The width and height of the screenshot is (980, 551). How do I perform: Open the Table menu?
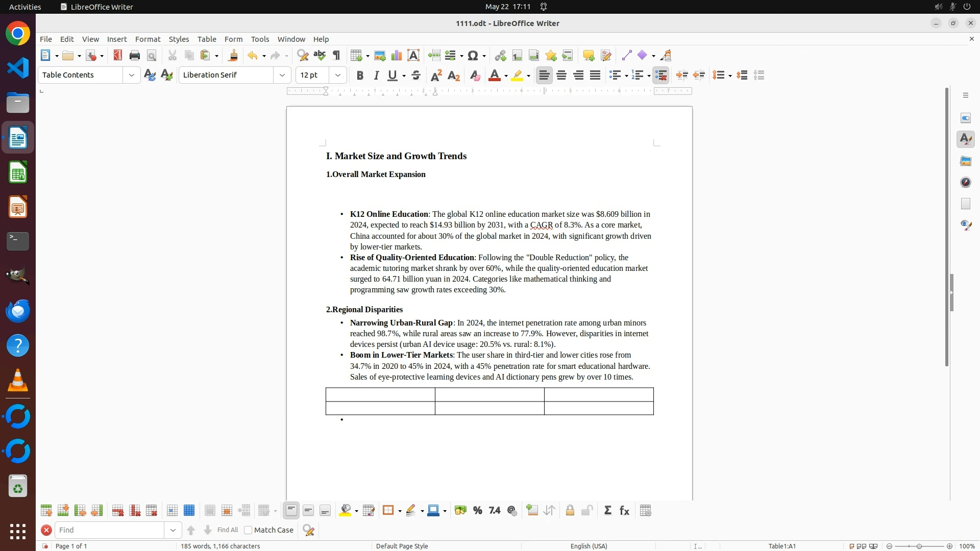(x=207, y=39)
